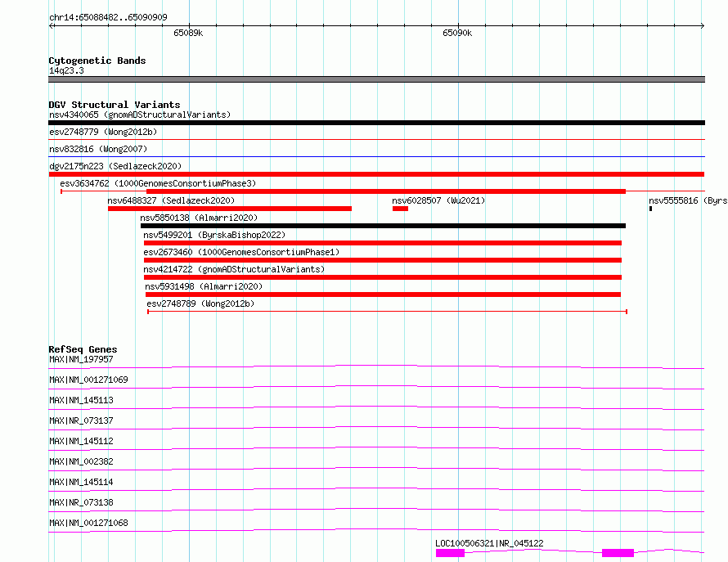
Task: Click the thin red line of esv2748789
Action: click(x=387, y=312)
